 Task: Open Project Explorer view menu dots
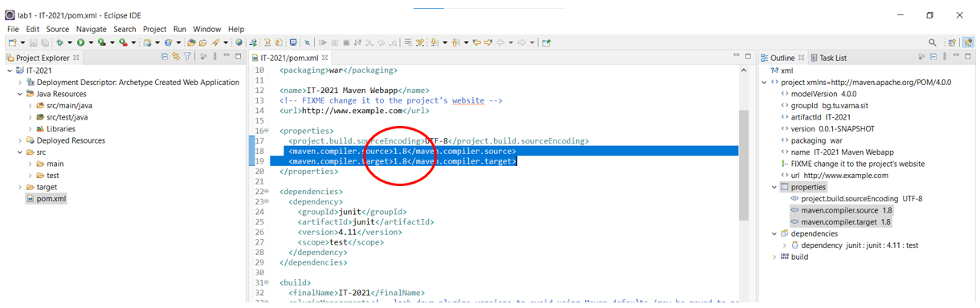[x=215, y=57]
